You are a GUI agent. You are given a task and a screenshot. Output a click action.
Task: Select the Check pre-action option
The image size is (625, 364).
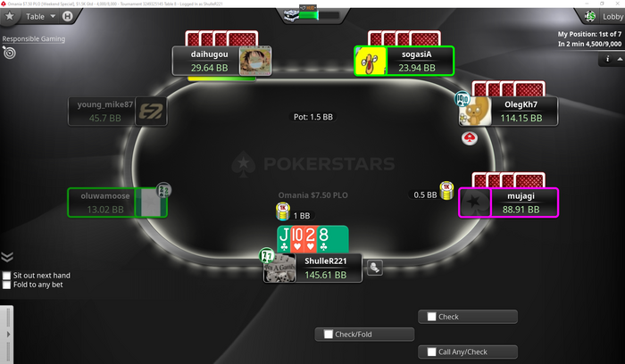pos(468,317)
